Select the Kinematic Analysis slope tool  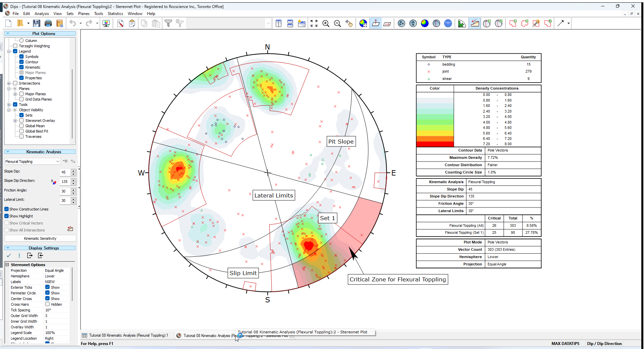coord(475,23)
